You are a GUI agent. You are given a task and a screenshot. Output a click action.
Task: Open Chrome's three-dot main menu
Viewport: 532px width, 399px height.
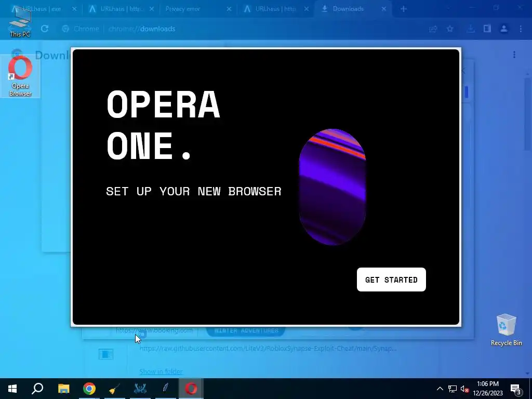(521, 29)
